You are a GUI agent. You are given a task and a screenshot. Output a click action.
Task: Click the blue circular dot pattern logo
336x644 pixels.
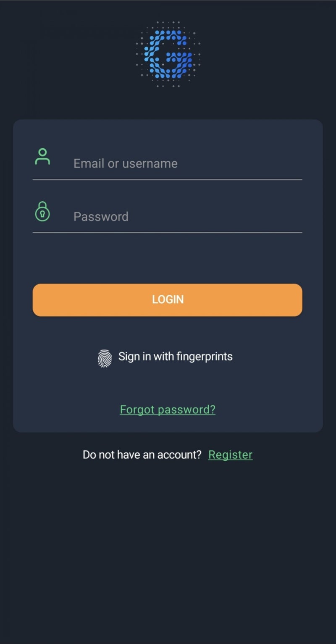(x=168, y=55)
